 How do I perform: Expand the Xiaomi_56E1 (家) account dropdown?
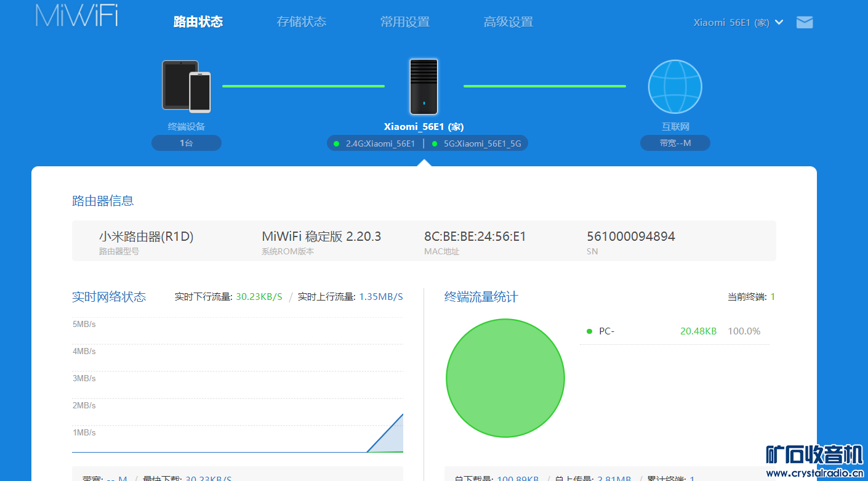tap(738, 22)
